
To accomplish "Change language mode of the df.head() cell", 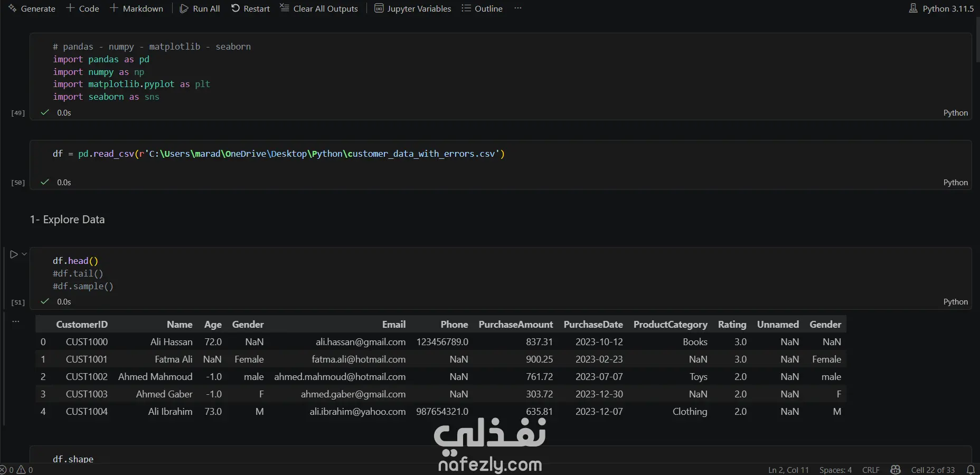I will coord(955,302).
